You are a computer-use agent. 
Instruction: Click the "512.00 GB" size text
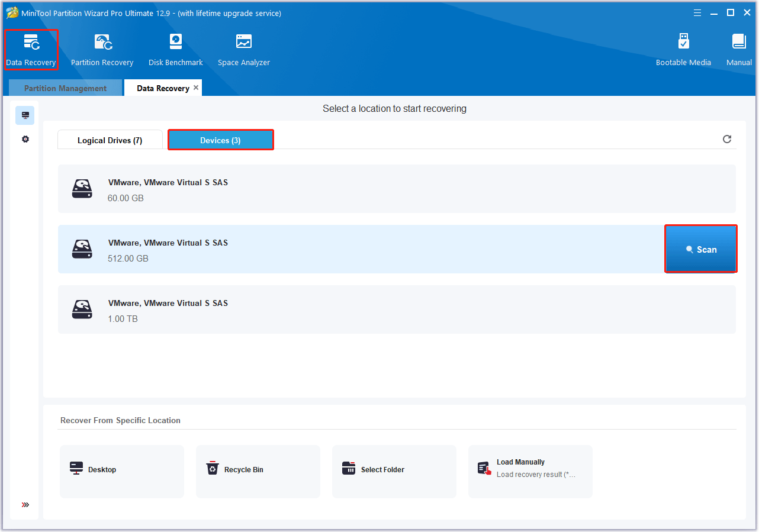128,259
